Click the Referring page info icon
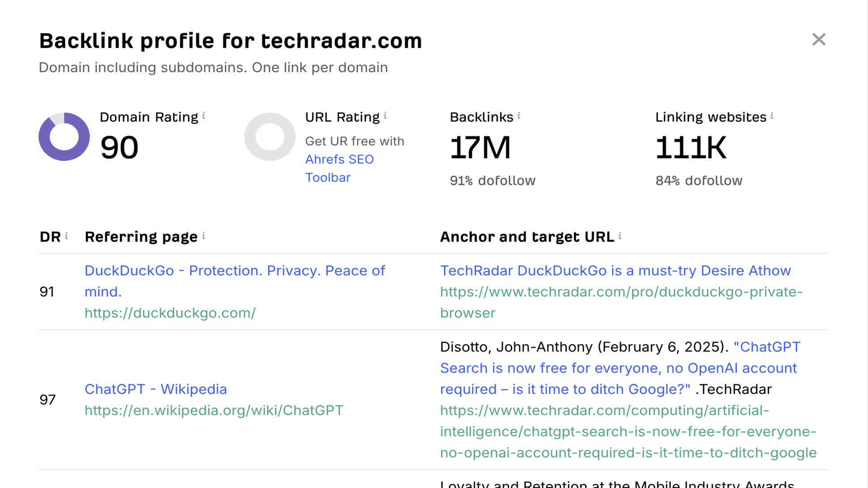This screenshot has height=488, width=868. coord(204,236)
